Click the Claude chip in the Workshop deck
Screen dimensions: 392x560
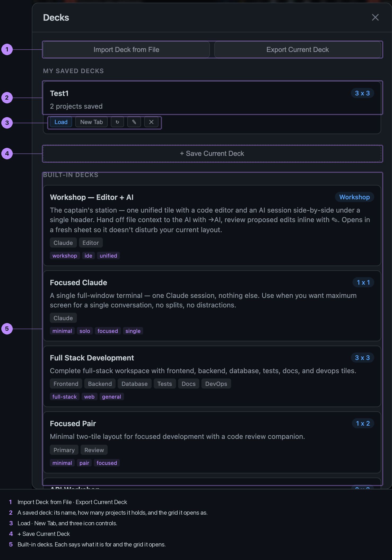click(63, 243)
